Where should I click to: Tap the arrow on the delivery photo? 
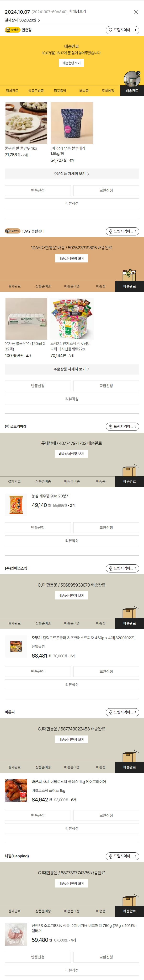pos(138,73)
